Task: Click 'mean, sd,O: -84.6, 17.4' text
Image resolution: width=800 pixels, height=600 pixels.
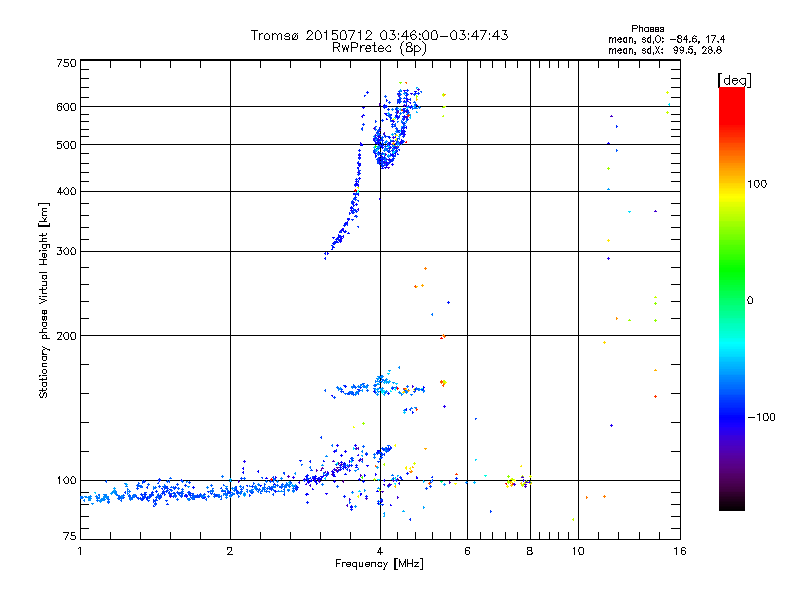Action: click(666, 39)
